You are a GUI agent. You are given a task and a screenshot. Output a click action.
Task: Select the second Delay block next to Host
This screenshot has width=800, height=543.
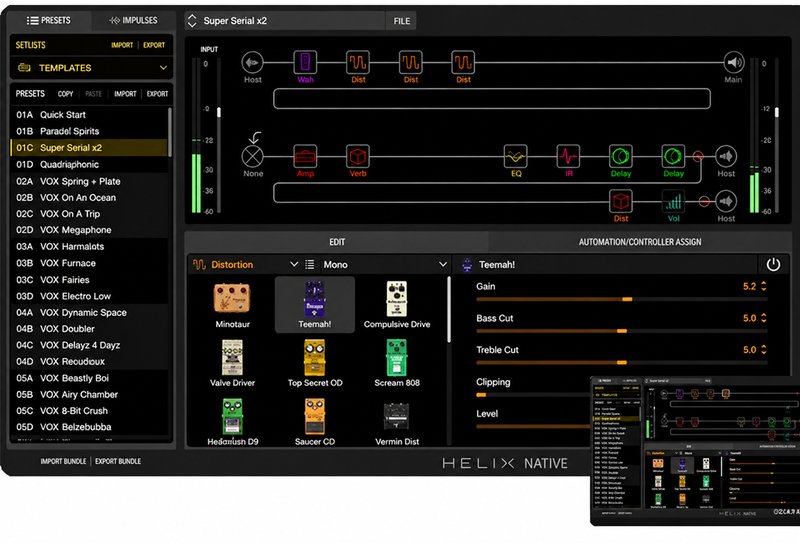click(x=673, y=156)
